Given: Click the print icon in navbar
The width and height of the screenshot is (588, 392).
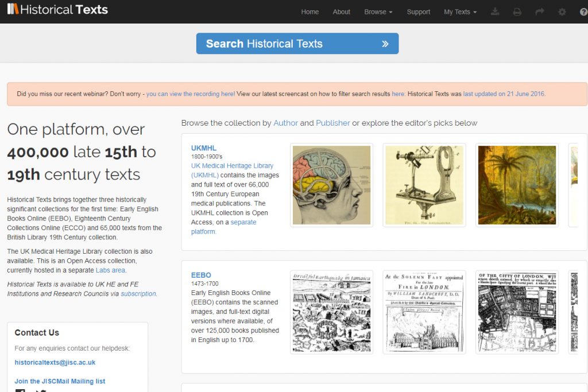Looking at the screenshot, I should (x=517, y=12).
